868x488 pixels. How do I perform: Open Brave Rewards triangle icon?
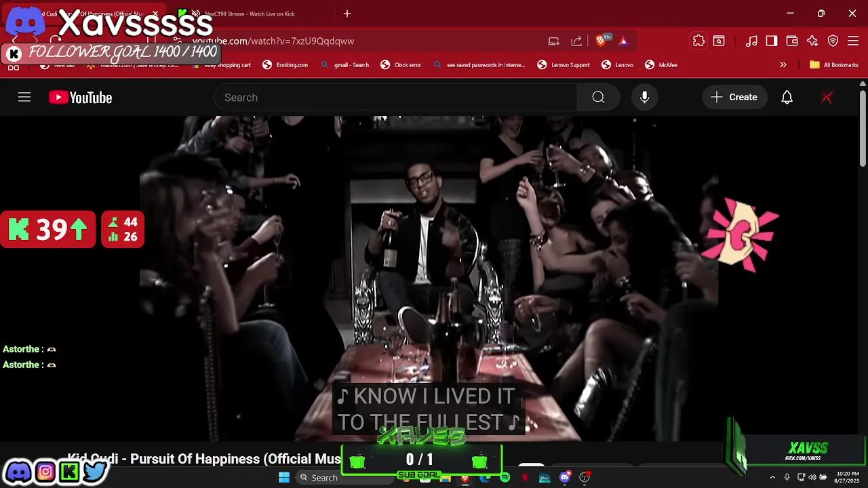pyautogui.click(x=623, y=41)
